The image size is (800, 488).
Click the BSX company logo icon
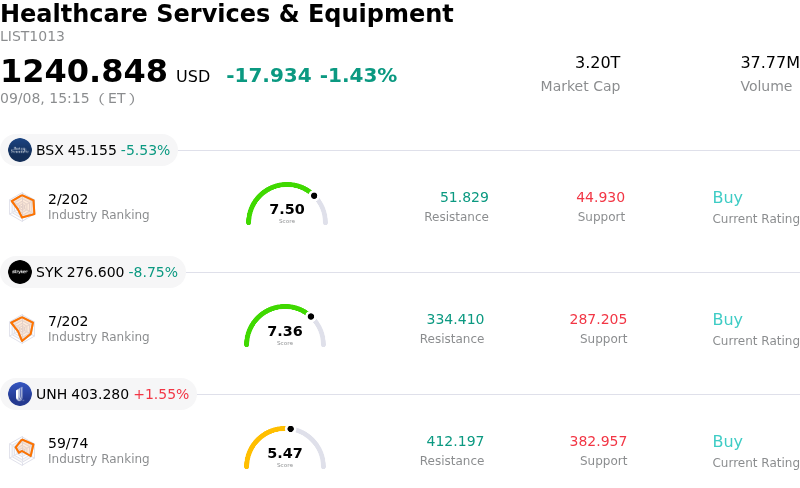coord(20,150)
